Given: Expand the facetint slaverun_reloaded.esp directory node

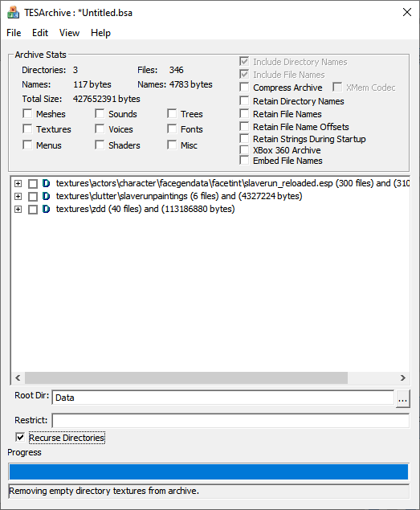Looking at the screenshot, I should pos(18,184).
